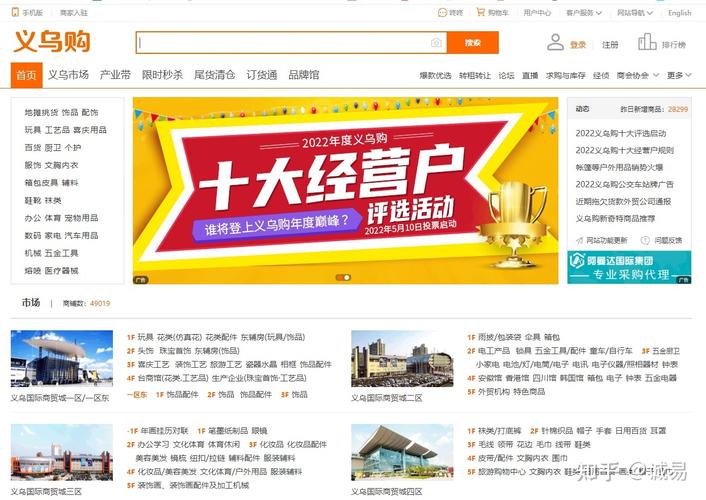Open 用户中心 in top bar
The image size is (706, 500).
tap(537, 13)
